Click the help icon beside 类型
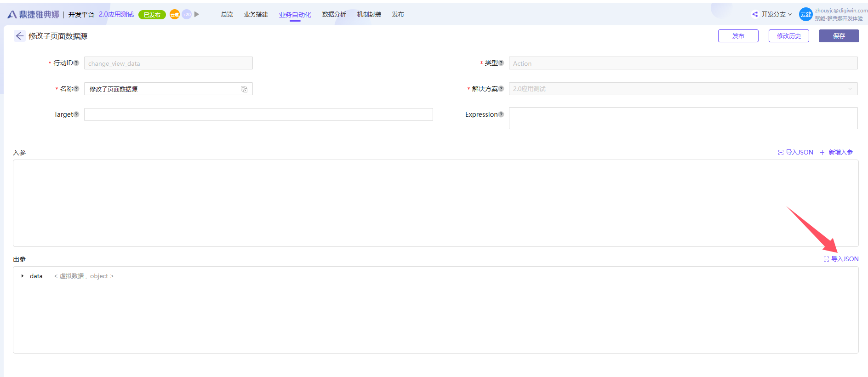 point(501,63)
